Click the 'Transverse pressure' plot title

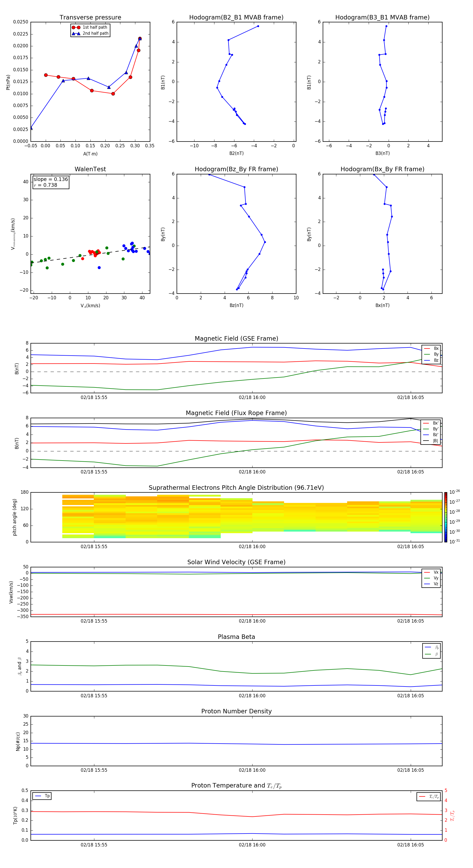[x=90, y=18]
